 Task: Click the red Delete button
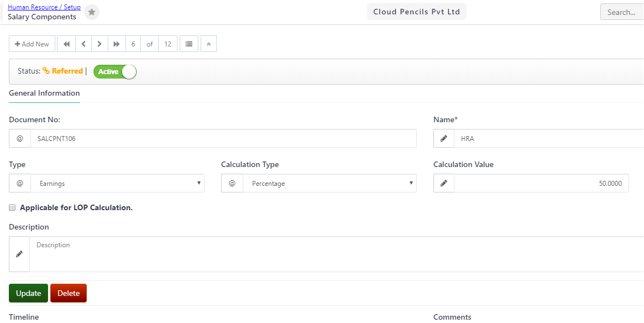69,293
